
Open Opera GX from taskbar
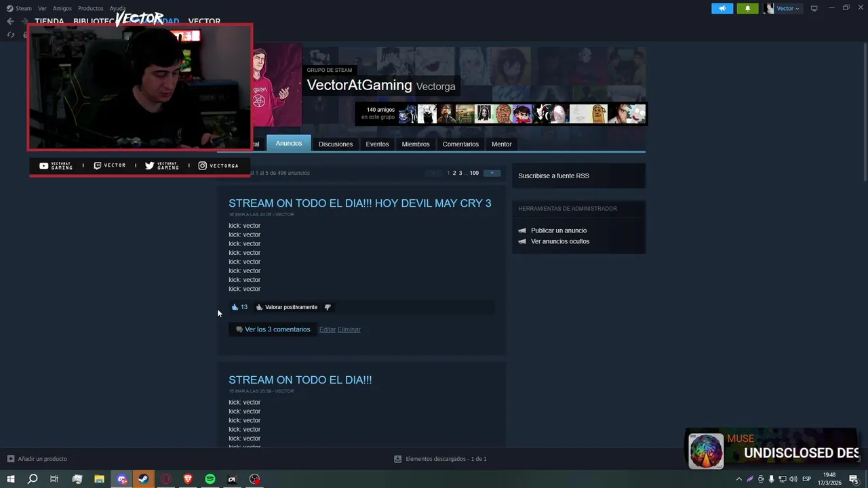165,479
